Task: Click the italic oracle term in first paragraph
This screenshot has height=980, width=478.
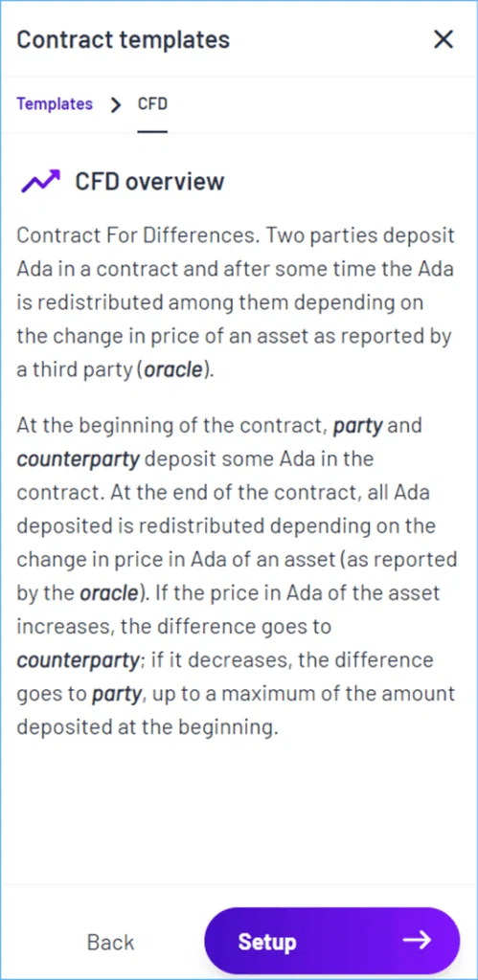Action: [174, 370]
